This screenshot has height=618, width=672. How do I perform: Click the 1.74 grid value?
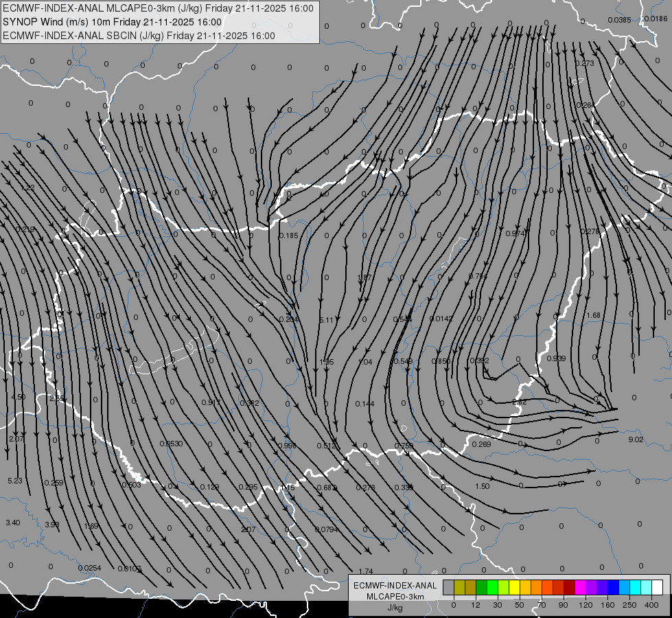point(366,571)
